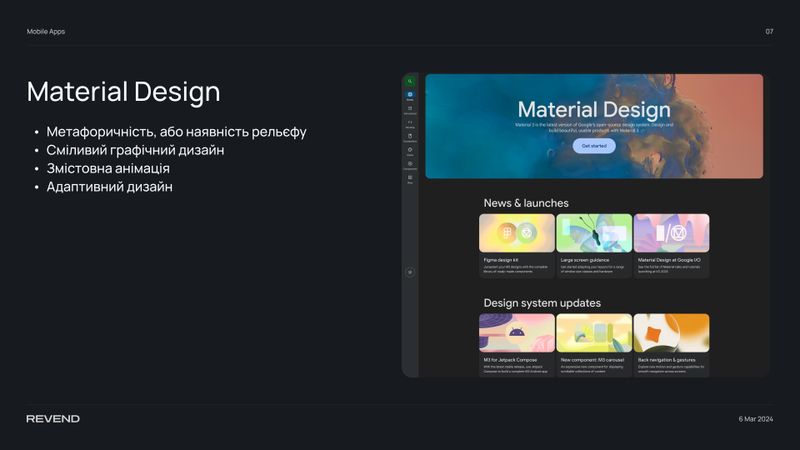Image resolution: width=800 pixels, height=450 pixels.
Task: Click the bullet 'Метафоричність, або наявність рельєфу'
Action: (177, 132)
